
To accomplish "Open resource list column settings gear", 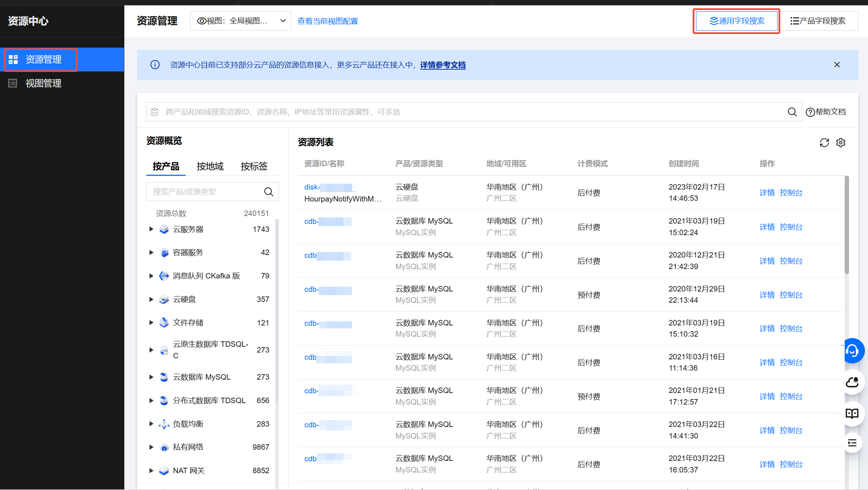I will coord(840,143).
